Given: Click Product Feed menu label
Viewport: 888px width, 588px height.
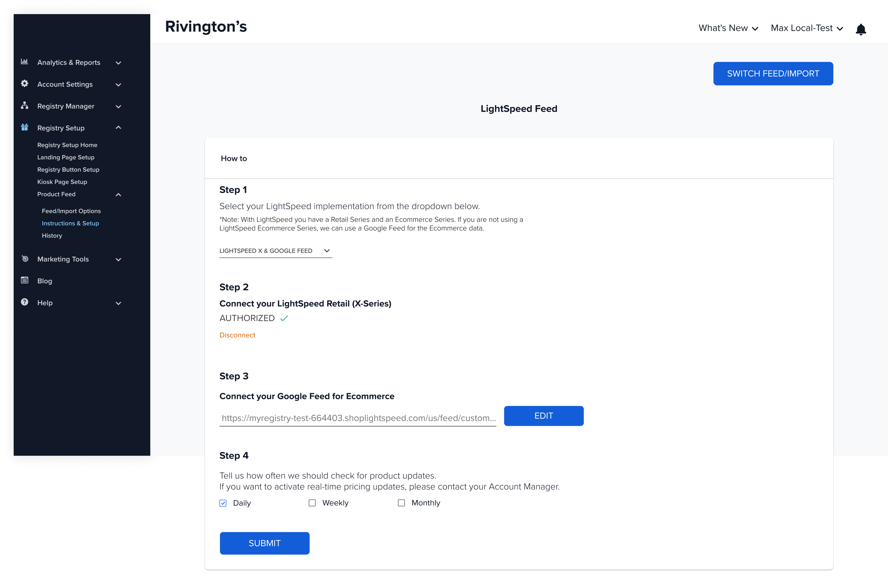Looking at the screenshot, I should pyautogui.click(x=56, y=194).
